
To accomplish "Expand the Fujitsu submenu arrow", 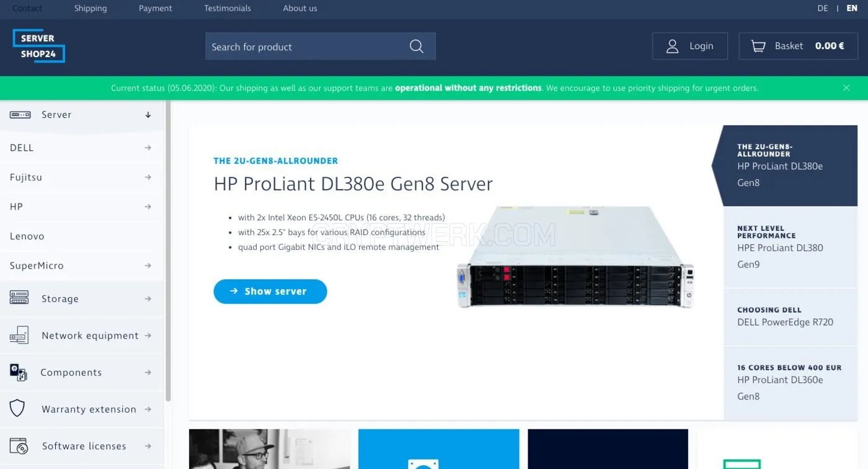I will (148, 177).
